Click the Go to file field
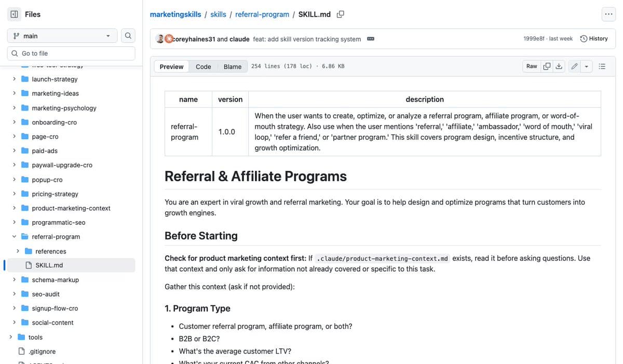This screenshot has height=364, width=623. coord(71,53)
